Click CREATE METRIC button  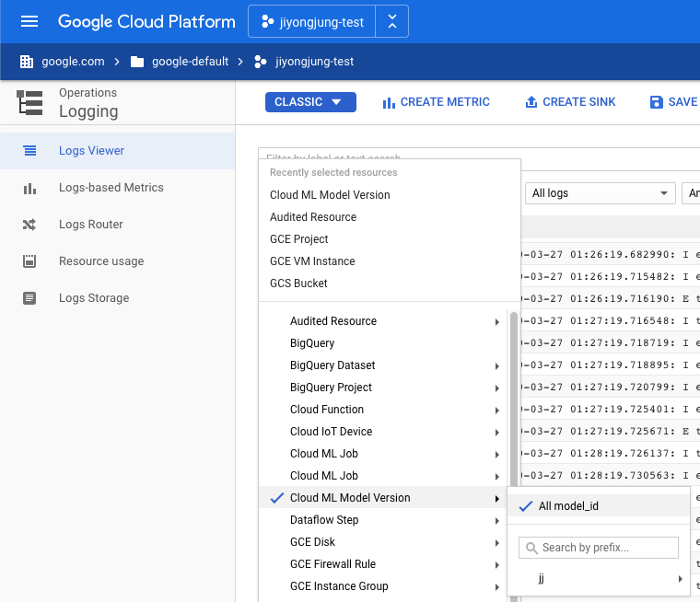[x=437, y=102]
